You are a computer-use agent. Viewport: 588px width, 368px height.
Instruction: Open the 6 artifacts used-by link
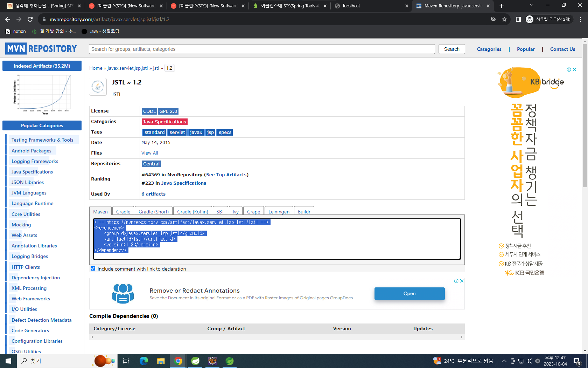pyautogui.click(x=153, y=194)
